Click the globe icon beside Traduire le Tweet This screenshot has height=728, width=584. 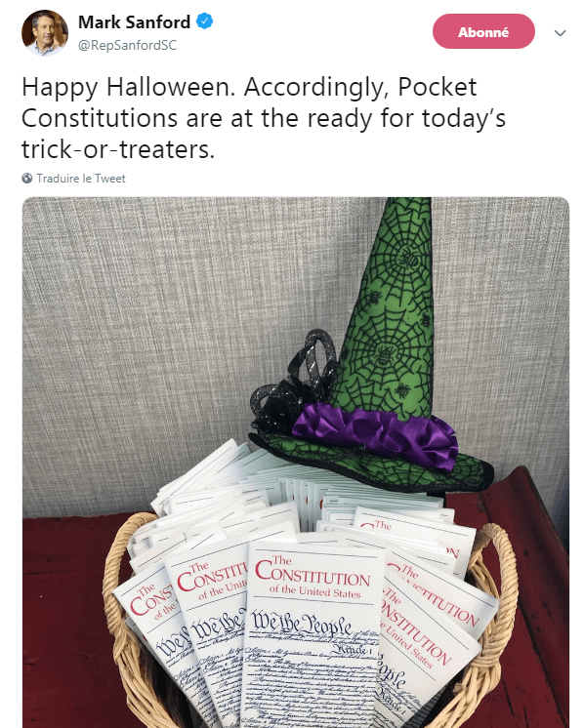point(27,179)
